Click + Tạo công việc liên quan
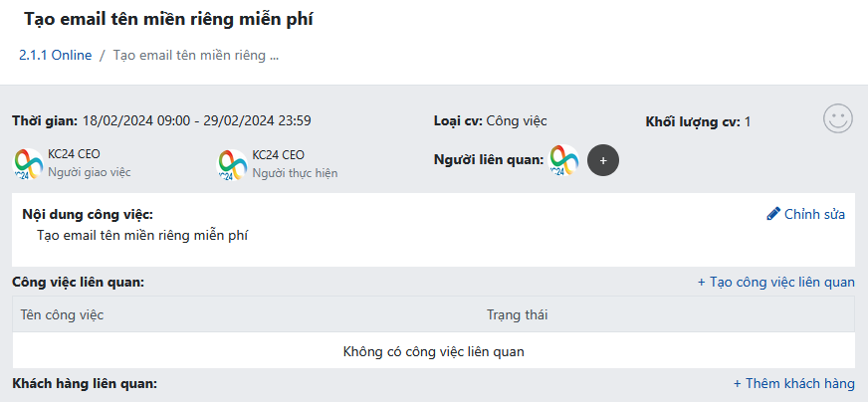This screenshot has height=402, width=868. [776, 283]
